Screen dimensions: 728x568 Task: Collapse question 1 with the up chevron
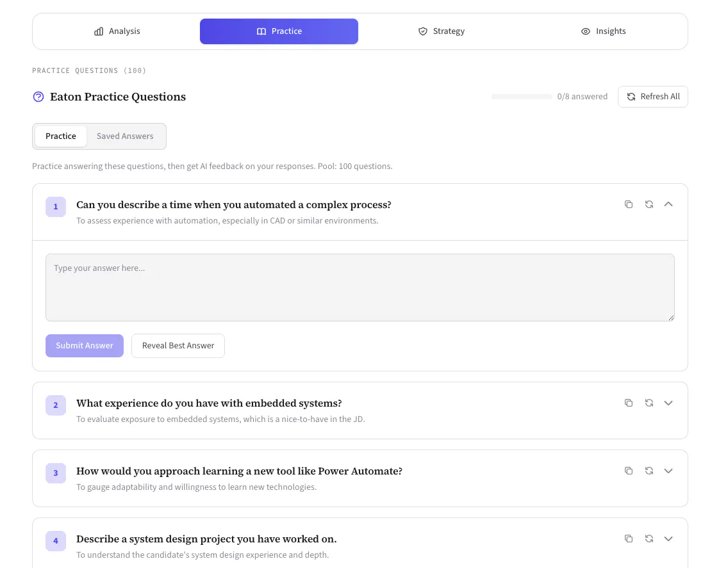pyautogui.click(x=668, y=204)
